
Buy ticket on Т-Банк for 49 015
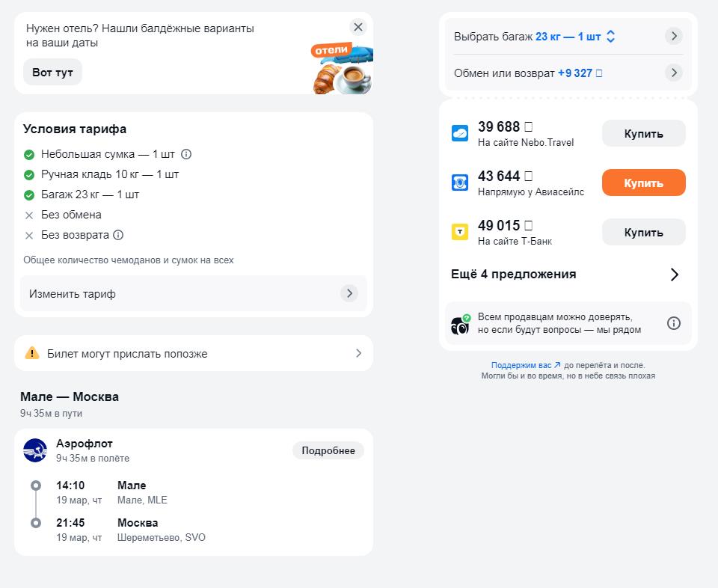643,232
